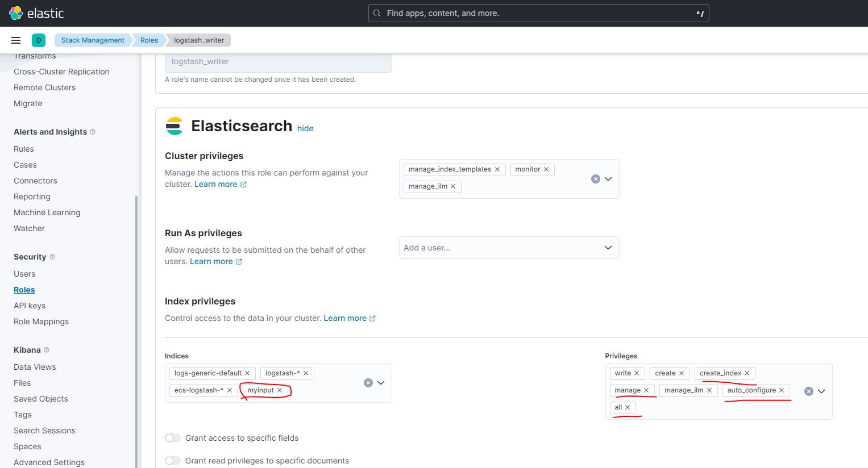Image resolution: width=868 pixels, height=468 pixels.
Task: Open Search Sessions page
Action: point(44,431)
